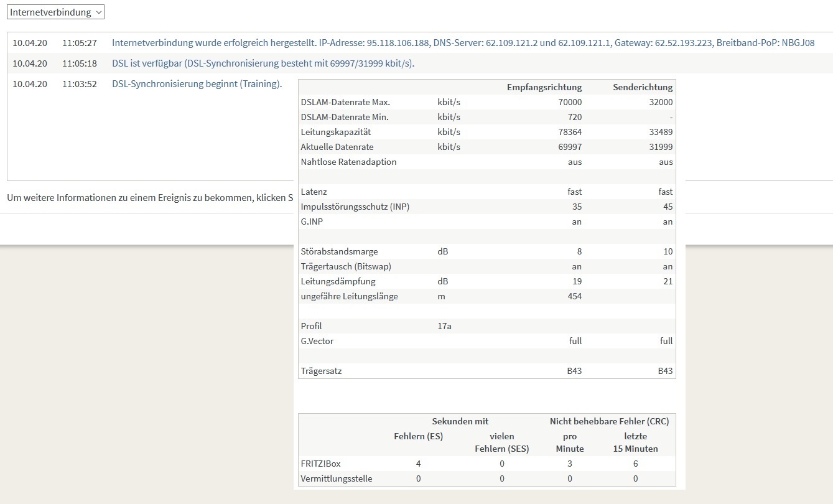Click the 'G.Vector' row label
Viewport: 833px width, 504px height.
tap(317, 341)
